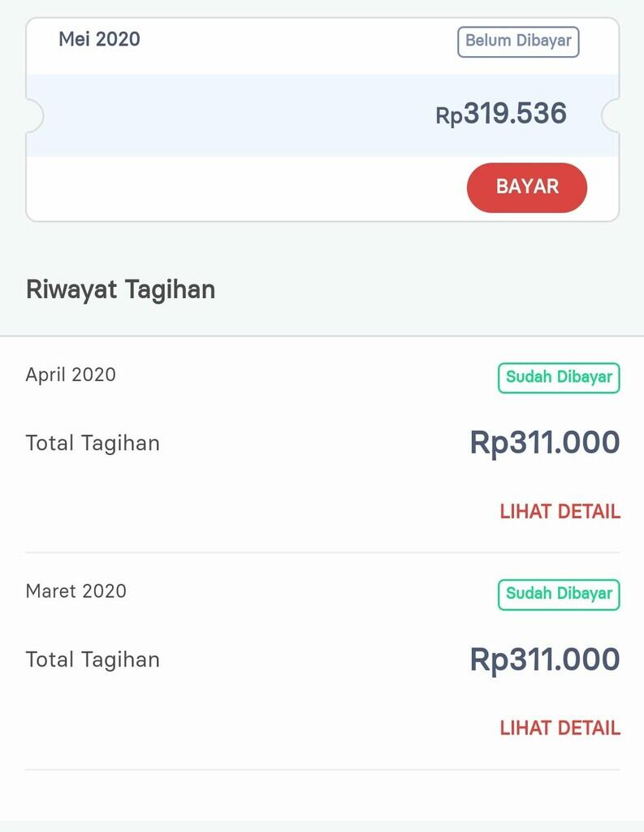Tap the Belum Dibayar status badge

coord(518,41)
